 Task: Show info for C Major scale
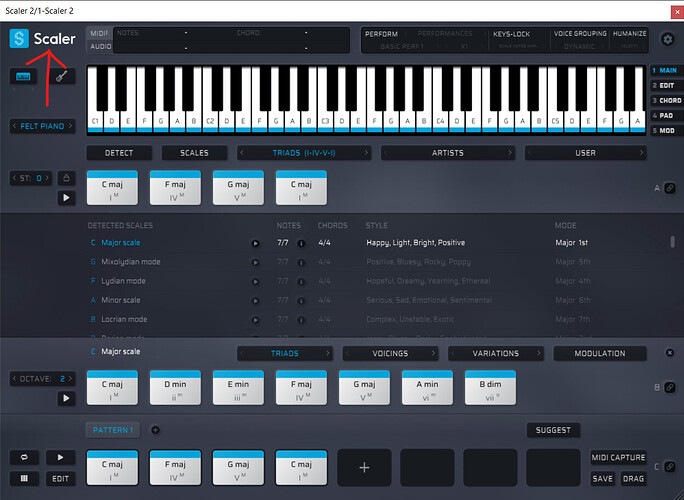[x=301, y=243]
